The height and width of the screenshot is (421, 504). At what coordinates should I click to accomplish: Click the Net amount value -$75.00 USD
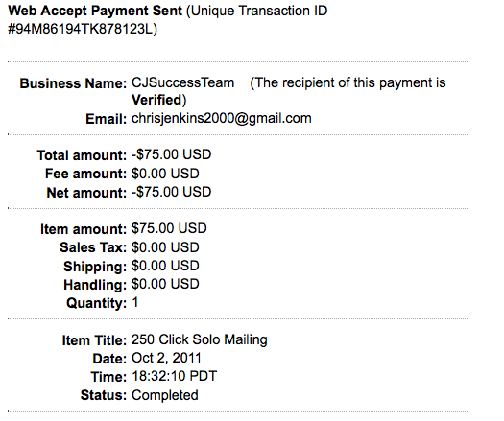pos(171,192)
